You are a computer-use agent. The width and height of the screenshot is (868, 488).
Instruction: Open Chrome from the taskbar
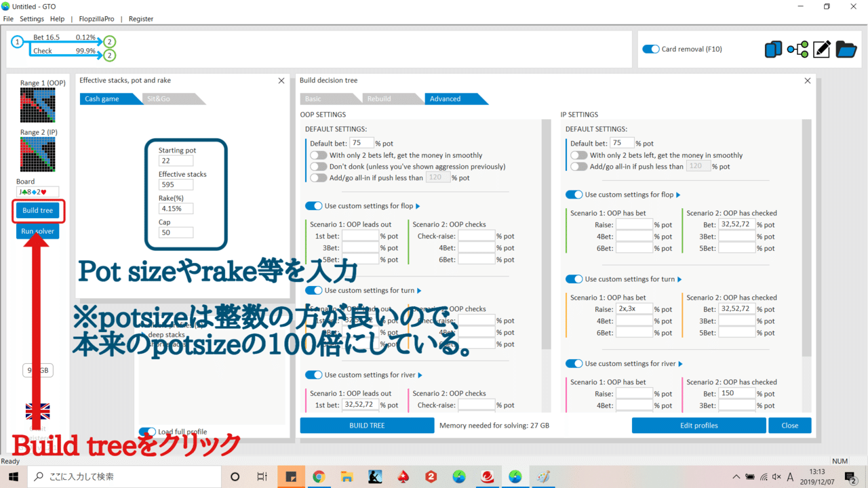coord(319,476)
